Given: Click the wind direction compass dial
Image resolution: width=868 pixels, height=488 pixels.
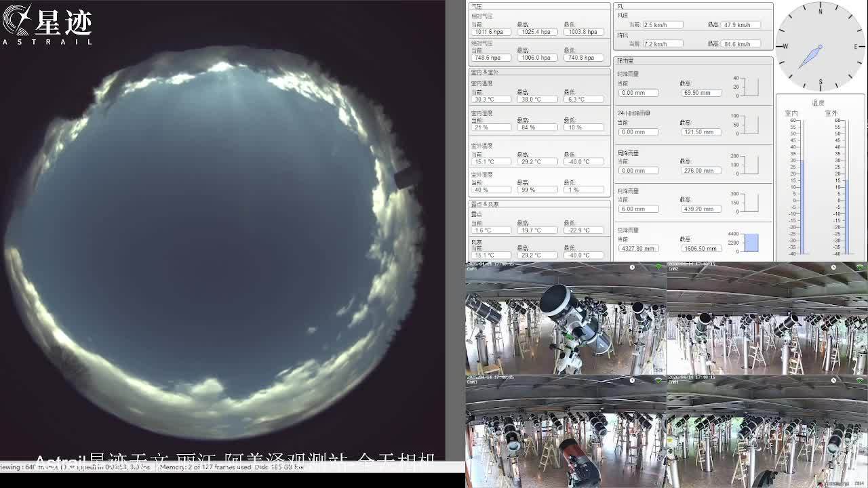Looking at the screenshot, I should pyautogui.click(x=820, y=47).
